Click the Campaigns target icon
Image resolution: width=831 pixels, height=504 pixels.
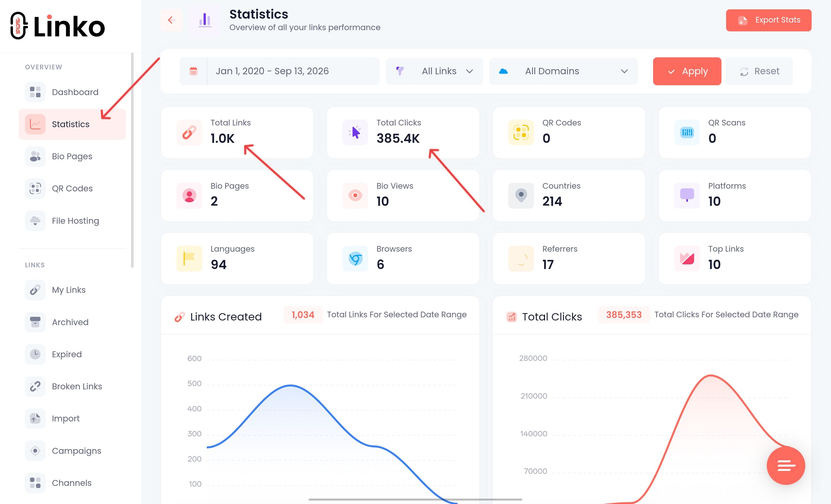point(35,451)
